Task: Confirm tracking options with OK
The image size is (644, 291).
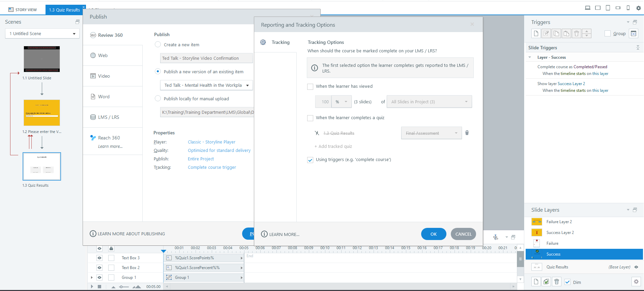Action: (x=434, y=234)
